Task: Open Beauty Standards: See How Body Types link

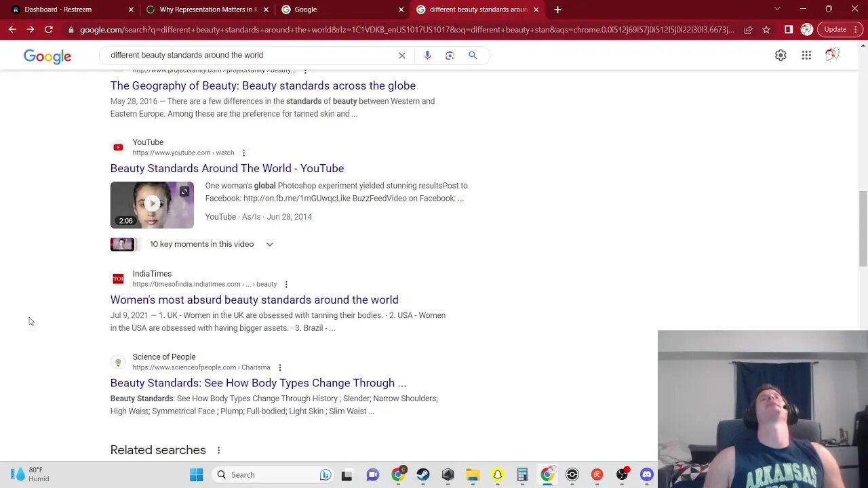Action: 258,384
